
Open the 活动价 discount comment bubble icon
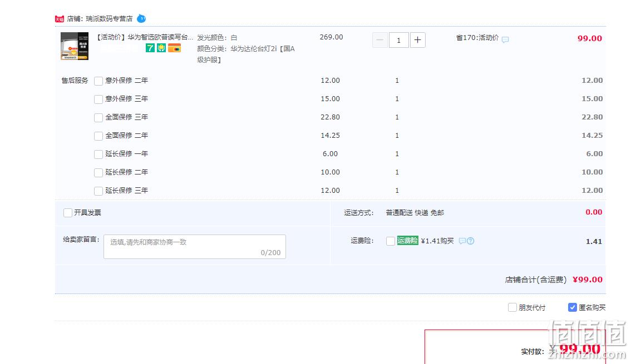coord(505,39)
